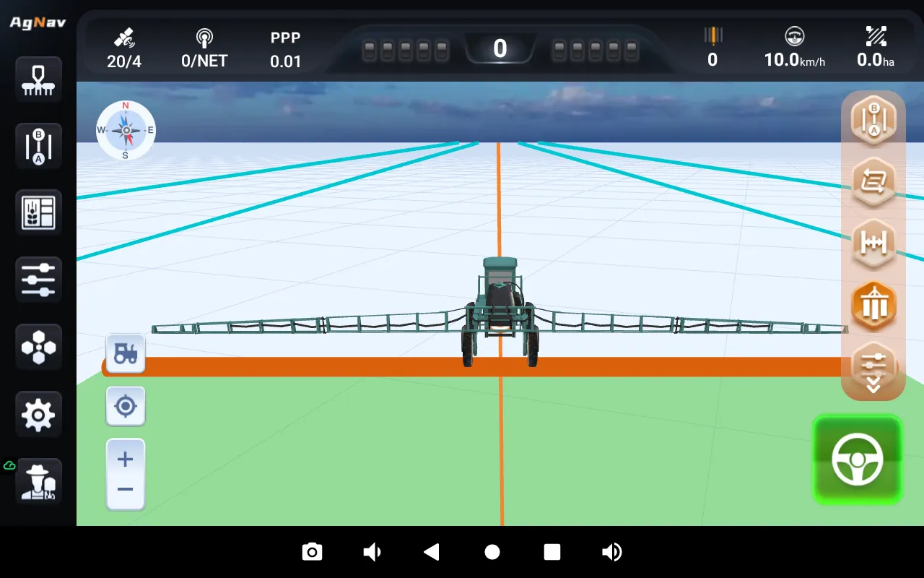Open satellite status showing 20/4
The image size is (924, 578).
pyautogui.click(x=124, y=48)
